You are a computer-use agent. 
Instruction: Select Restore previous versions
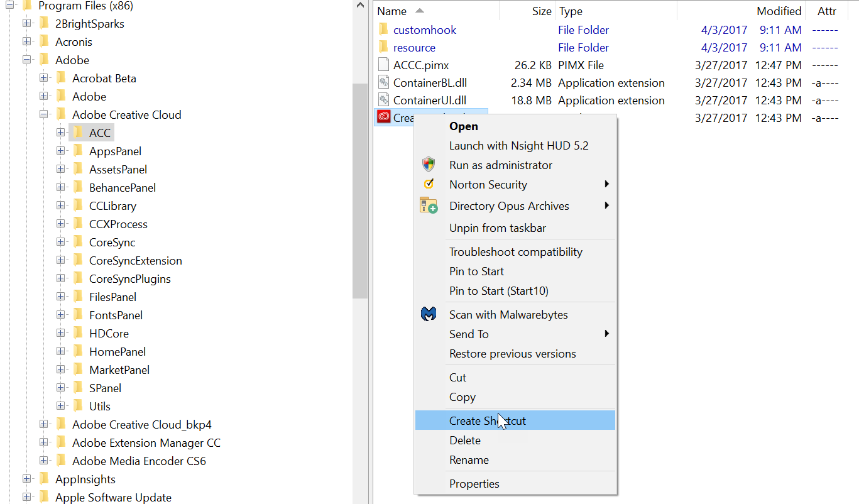pyautogui.click(x=513, y=354)
